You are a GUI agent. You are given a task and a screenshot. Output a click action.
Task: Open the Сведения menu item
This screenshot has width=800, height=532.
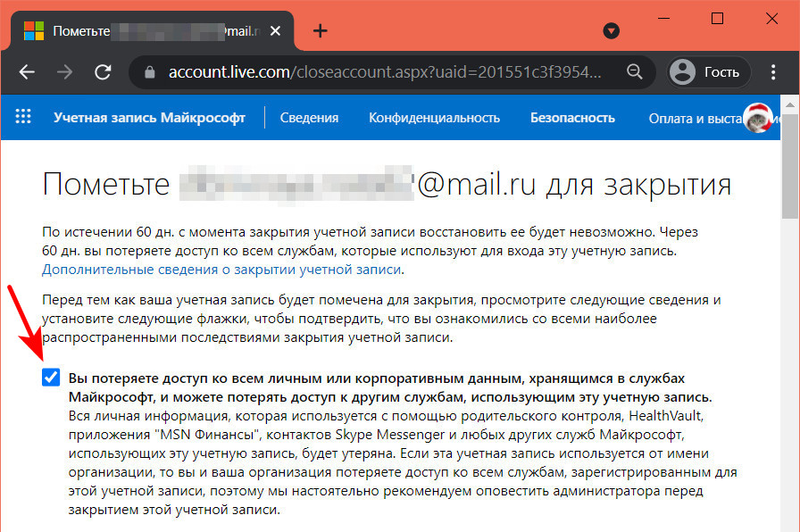point(309,118)
